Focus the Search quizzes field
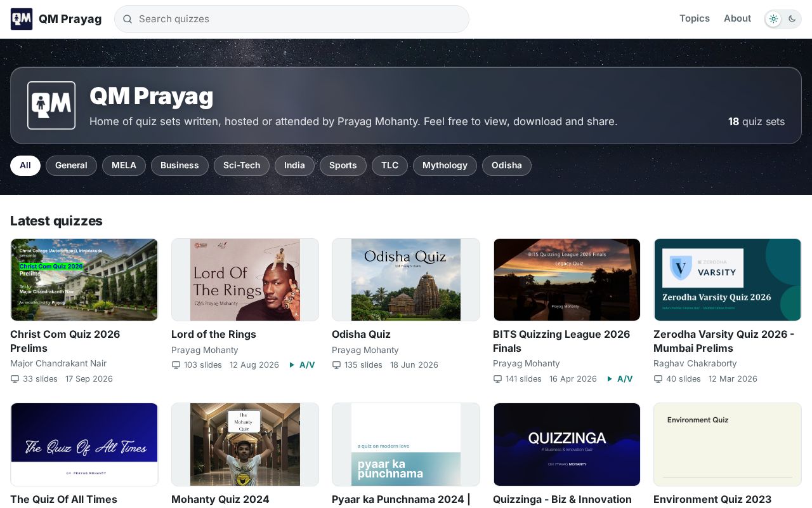Image resolution: width=812 pixels, height=508 pixels. click(292, 19)
